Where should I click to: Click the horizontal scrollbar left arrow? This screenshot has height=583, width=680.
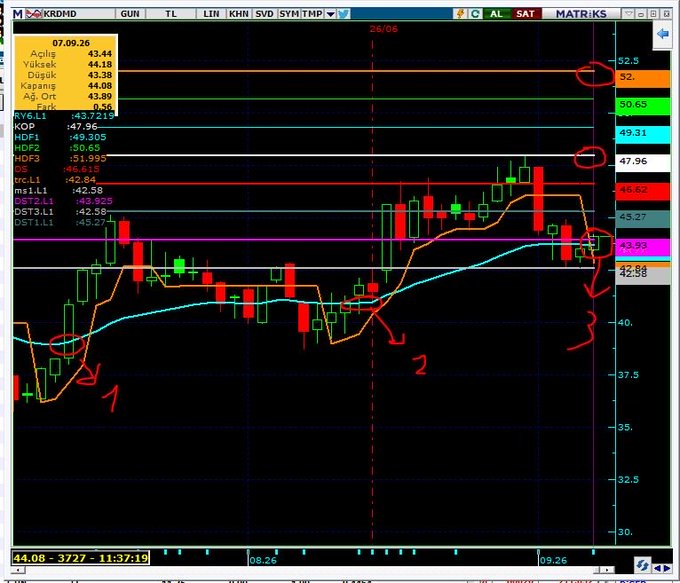click(x=17, y=570)
